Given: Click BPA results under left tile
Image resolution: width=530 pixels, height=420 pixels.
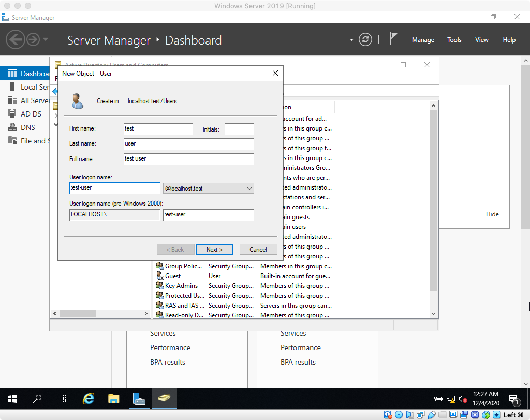Looking at the screenshot, I should pyautogui.click(x=168, y=362).
